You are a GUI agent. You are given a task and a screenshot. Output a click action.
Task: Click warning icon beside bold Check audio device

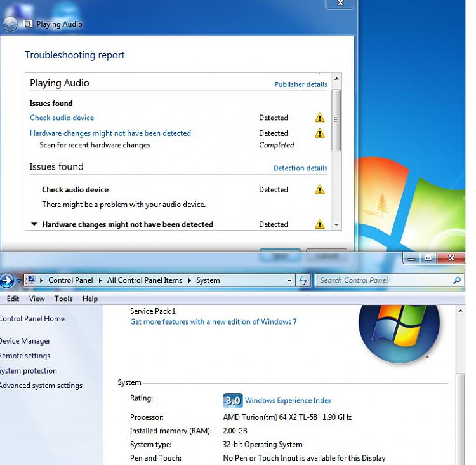tap(319, 189)
